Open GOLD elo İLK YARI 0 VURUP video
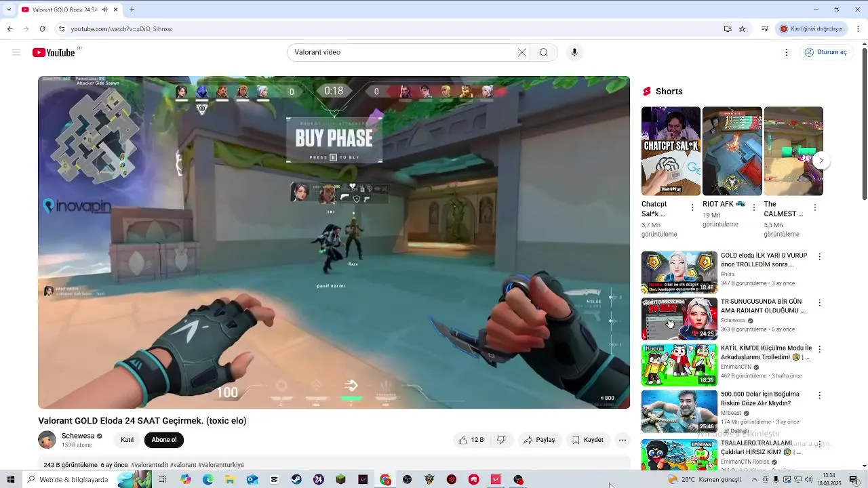This screenshot has width=868, height=488. tap(679, 272)
